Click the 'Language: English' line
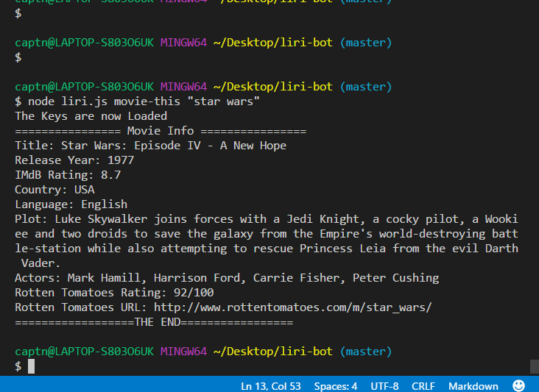This screenshot has height=392, width=539. [x=71, y=204]
